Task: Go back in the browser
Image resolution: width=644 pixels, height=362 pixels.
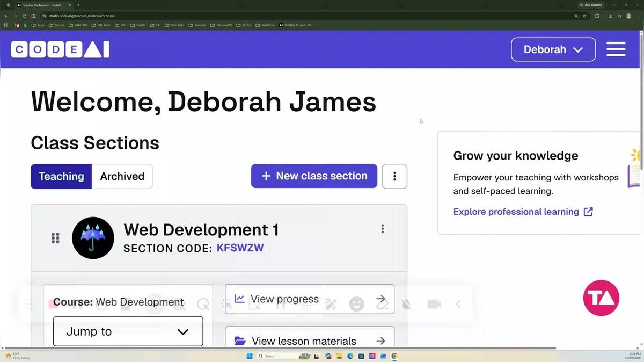Action: (6, 16)
